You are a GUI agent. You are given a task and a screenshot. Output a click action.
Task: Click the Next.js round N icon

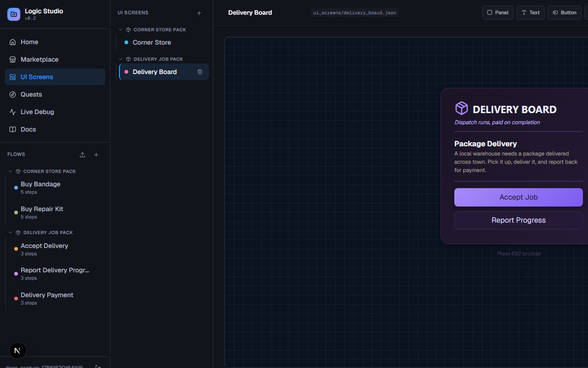point(17,351)
